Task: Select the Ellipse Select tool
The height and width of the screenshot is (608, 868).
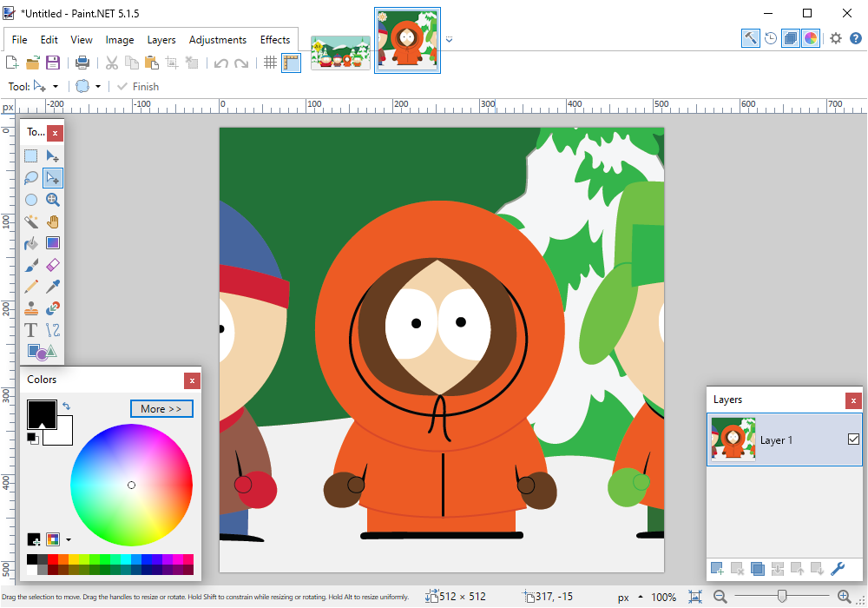Action: tap(31, 200)
